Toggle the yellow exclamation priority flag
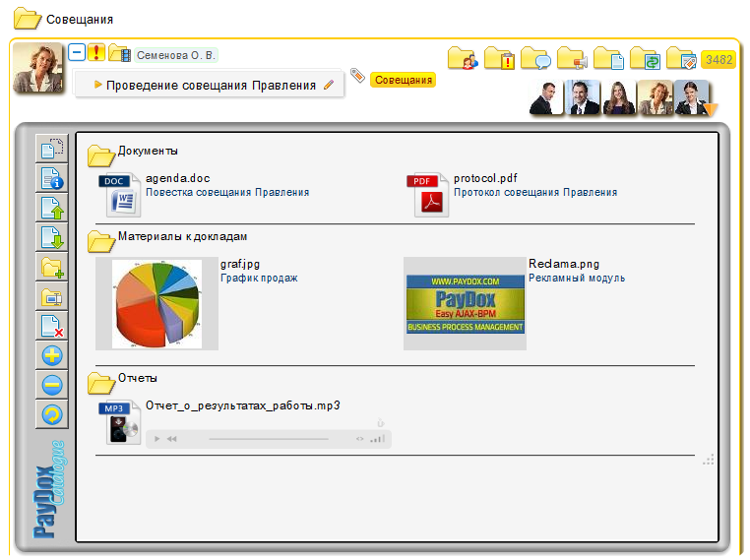This screenshot has height=560, width=750. click(x=96, y=52)
